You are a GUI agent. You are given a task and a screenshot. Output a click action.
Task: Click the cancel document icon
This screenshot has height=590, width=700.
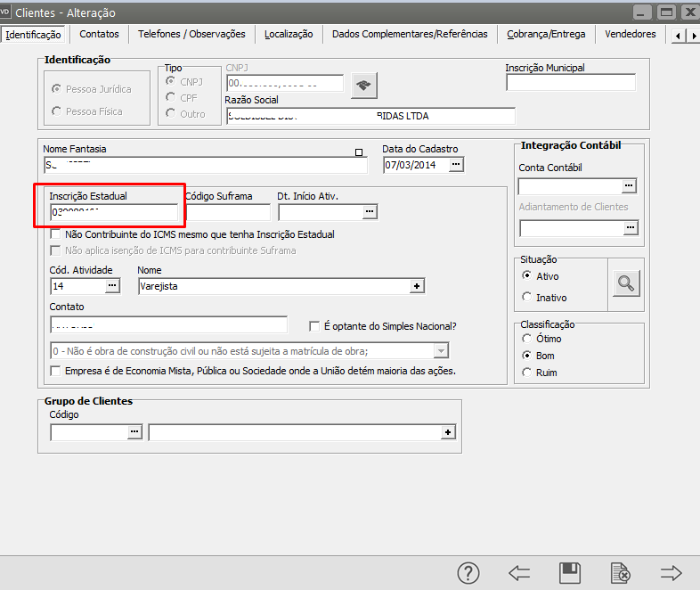tap(621, 573)
